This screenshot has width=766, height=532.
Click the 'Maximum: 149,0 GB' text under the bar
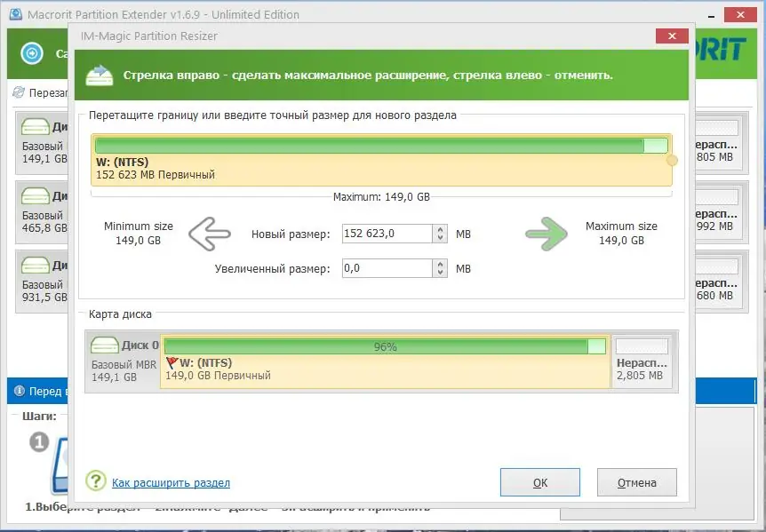click(381, 197)
